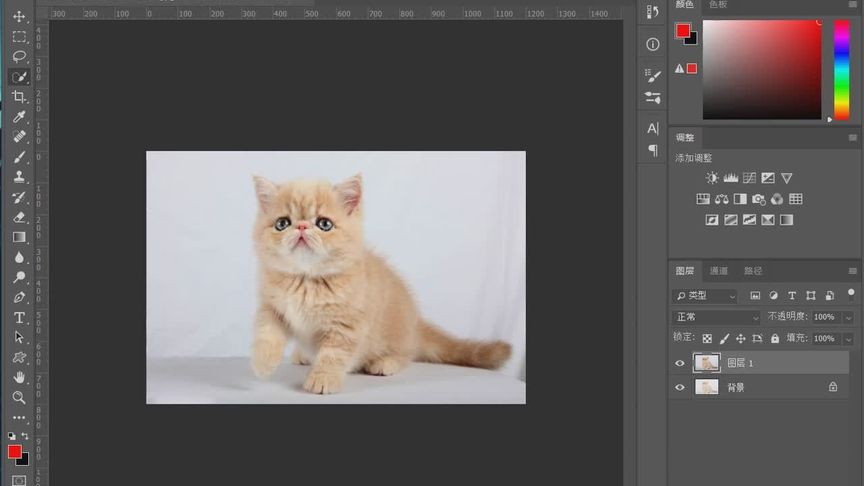The height and width of the screenshot is (486, 864).
Task: Click the 路径 paths tab
Action: pyautogui.click(x=752, y=271)
